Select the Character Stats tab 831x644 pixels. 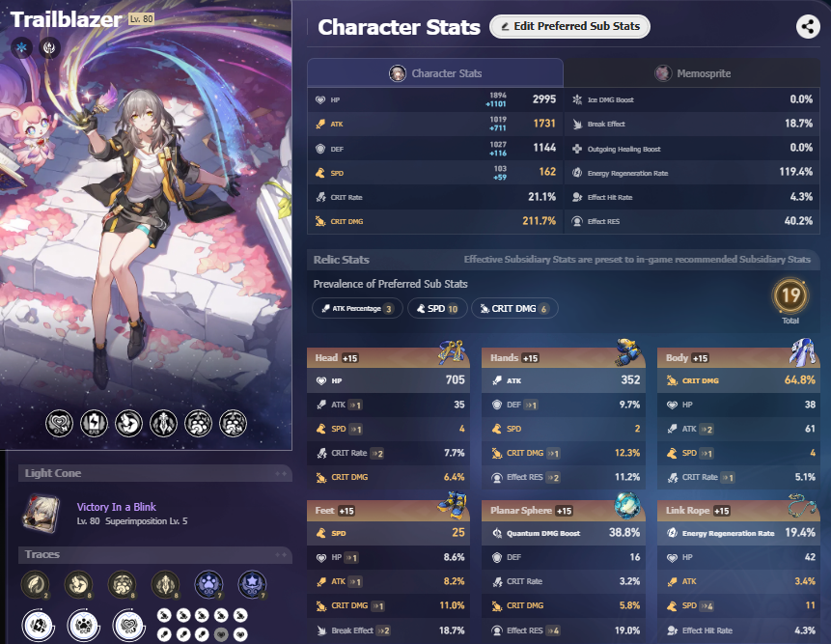pos(435,73)
